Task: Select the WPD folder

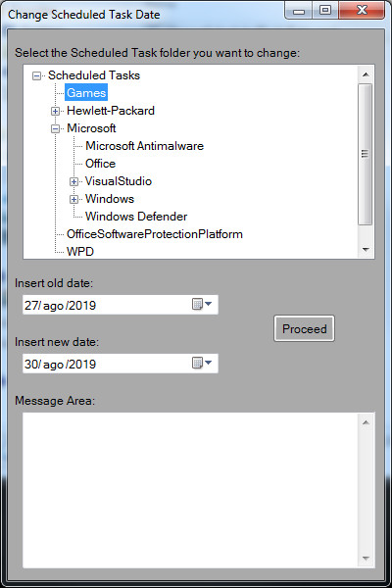Action: [80, 251]
